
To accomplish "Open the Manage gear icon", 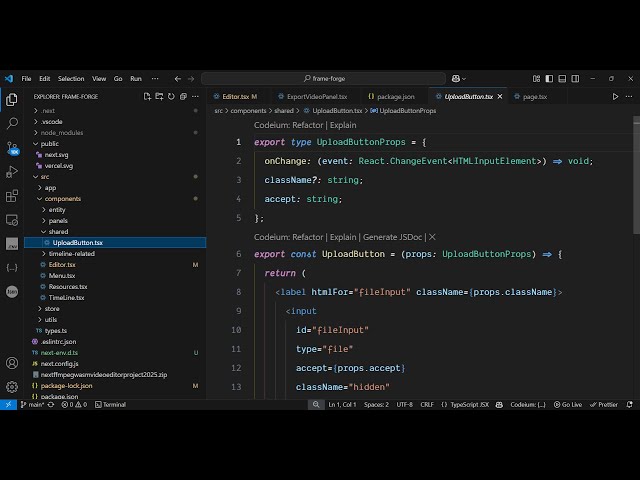I will (12, 387).
